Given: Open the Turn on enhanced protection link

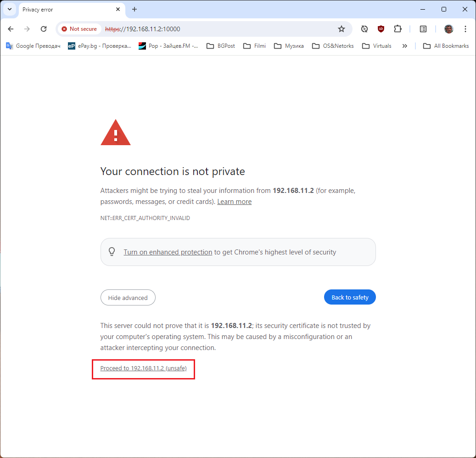Looking at the screenshot, I should click(168, 252).
